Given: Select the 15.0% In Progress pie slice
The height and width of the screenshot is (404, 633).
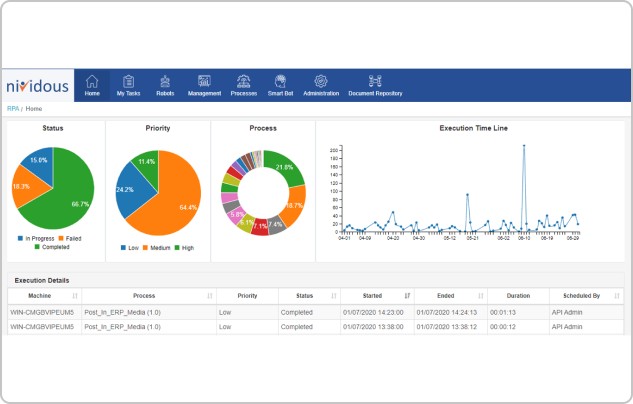Looking at the screenshot, I should [40, 163].
